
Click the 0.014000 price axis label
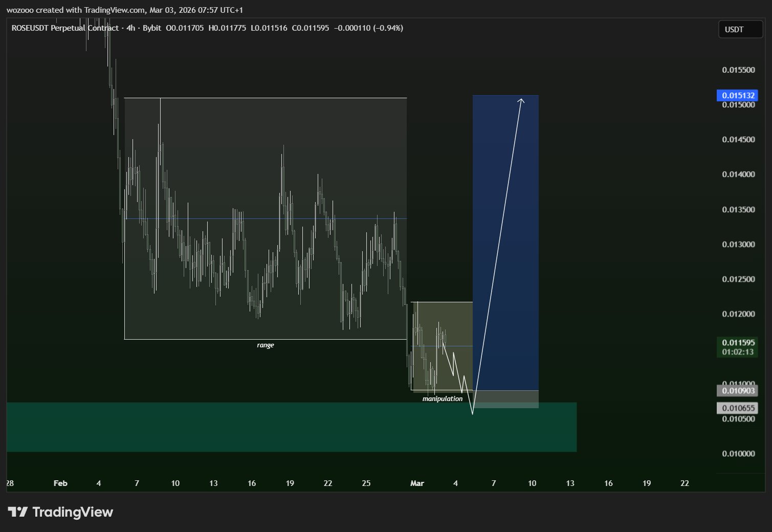(738, 174)
